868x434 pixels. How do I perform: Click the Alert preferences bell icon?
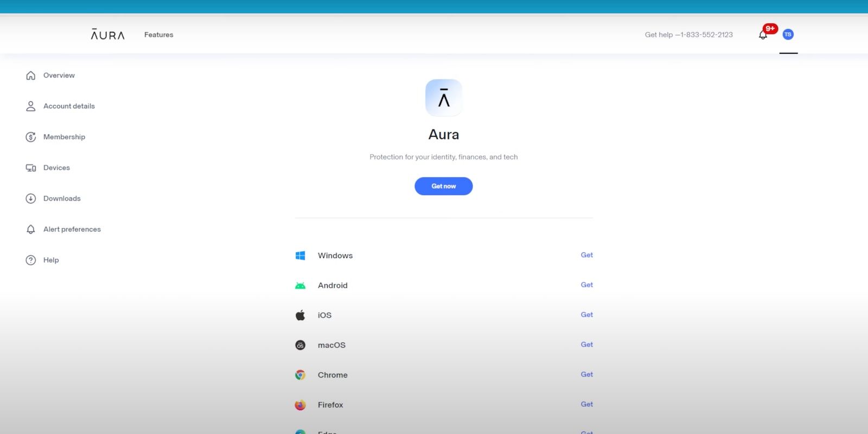tap(31, 229)
